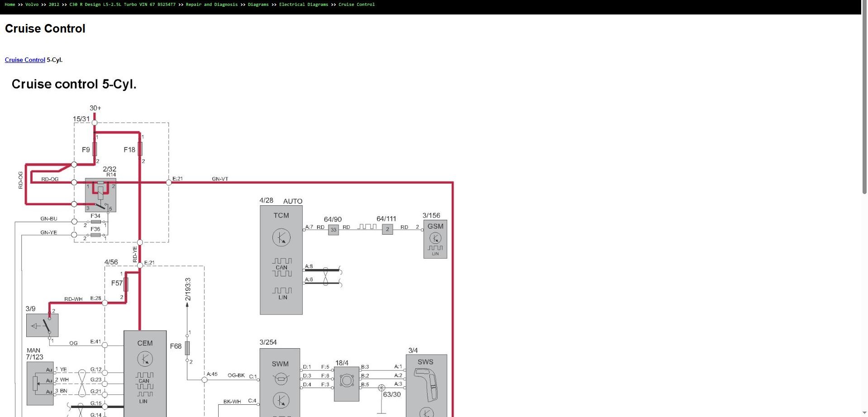
Task: Click the AUTO label above TCM
Action: click(293, 201)
